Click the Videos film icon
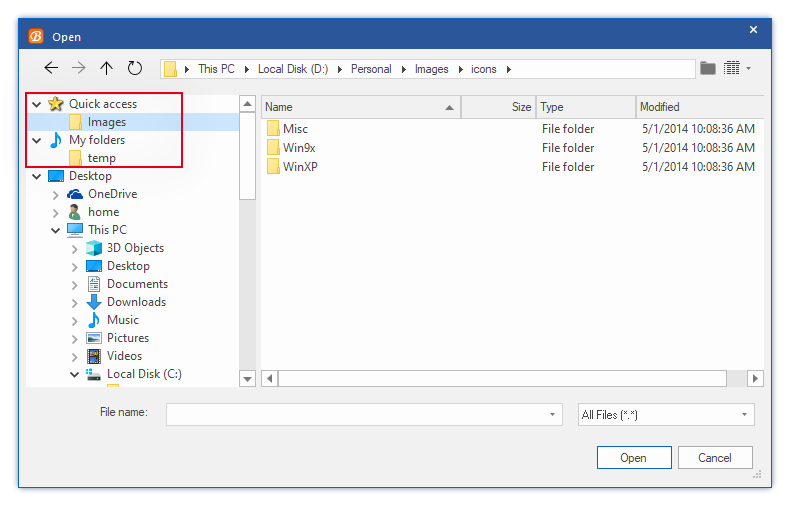The width and height of the screenshot is (790, 506). [x=94, y=356]
